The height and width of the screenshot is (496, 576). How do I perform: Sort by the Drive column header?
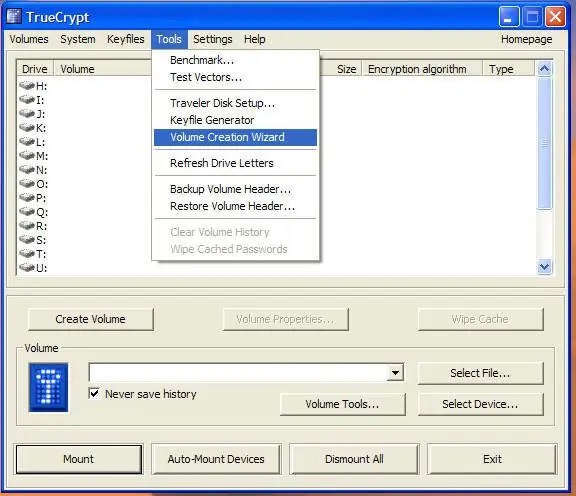35,69
